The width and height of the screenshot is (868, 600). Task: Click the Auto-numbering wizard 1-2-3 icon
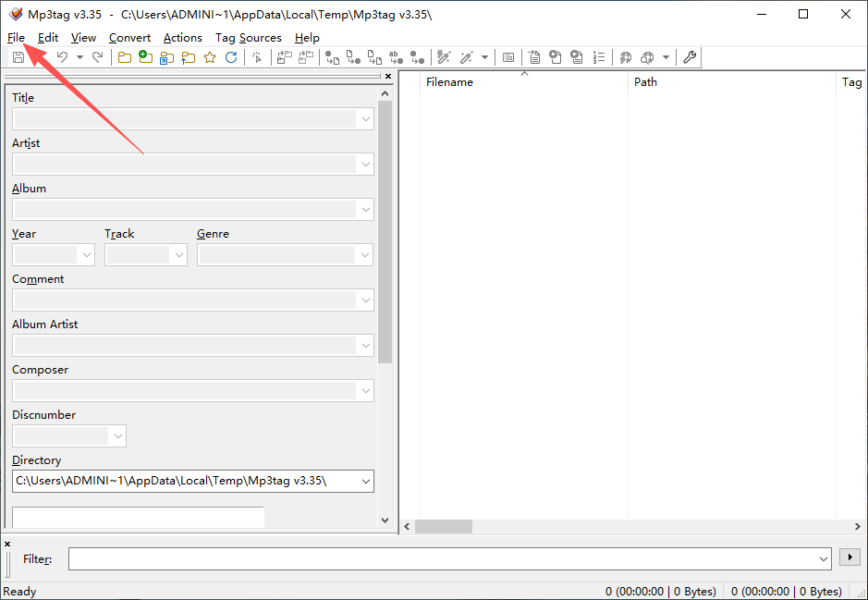(x=598, y=57)
